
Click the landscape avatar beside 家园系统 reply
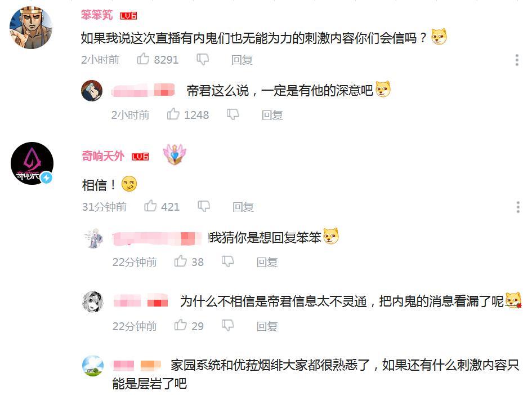point(93,366)
